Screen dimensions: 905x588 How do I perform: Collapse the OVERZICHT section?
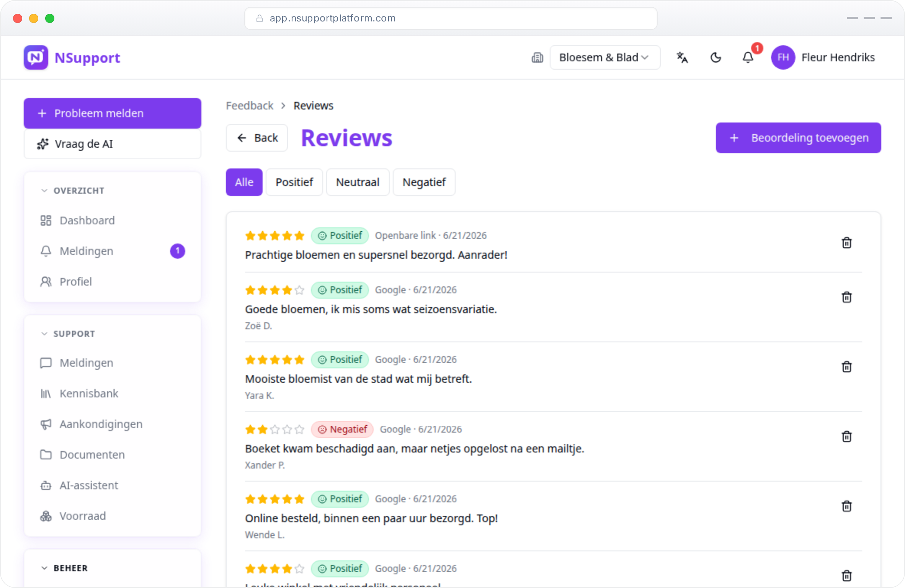pos(73,191)
